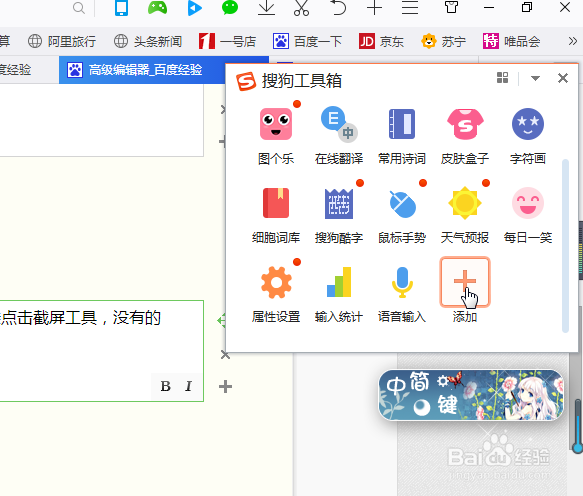Click the undo restore-tab arrow icon
Screen dimensions: 583x496
(x=338, y=8)
